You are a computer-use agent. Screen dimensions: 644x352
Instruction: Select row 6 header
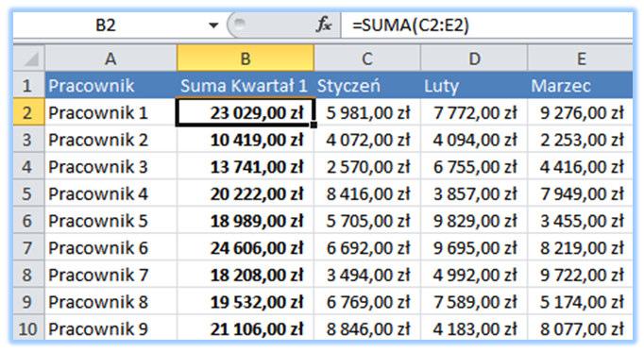pos(29,220)
